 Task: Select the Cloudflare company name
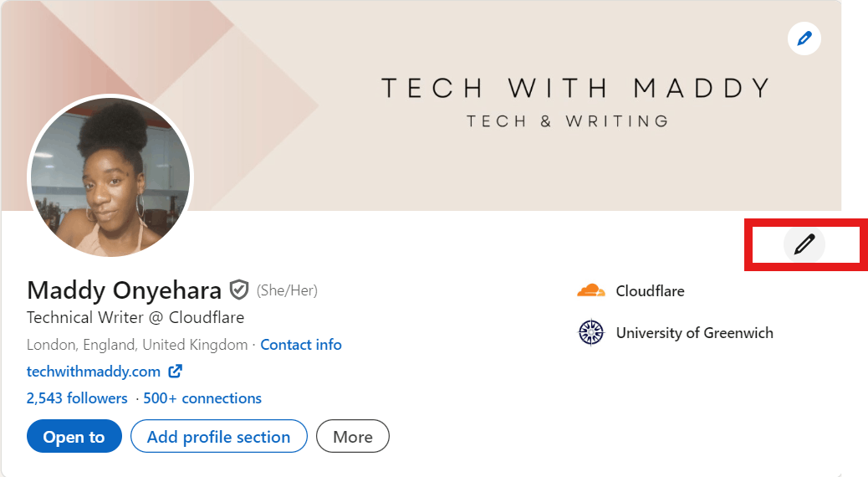(650, 291)
